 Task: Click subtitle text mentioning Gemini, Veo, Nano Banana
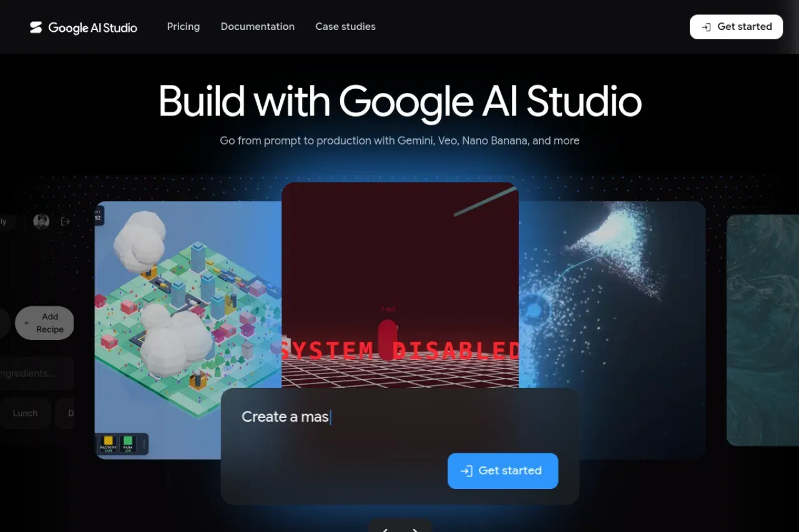tap(399, 141)
